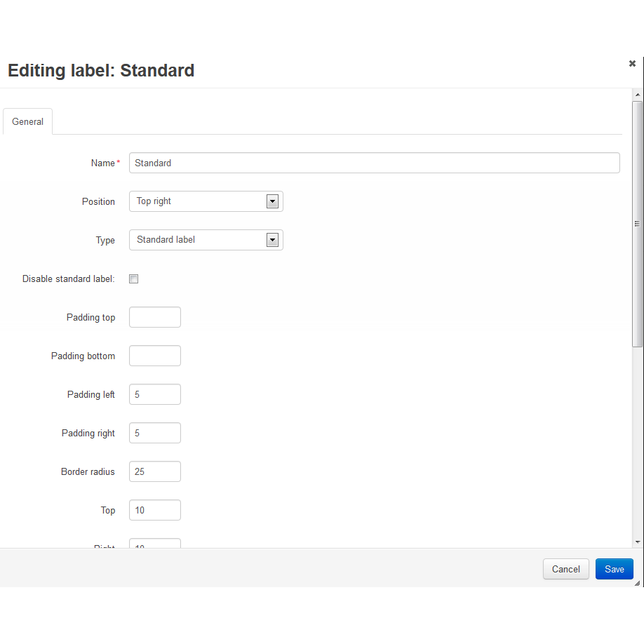Enable the Disable standard label checkbox

click(x=133, y=279)
